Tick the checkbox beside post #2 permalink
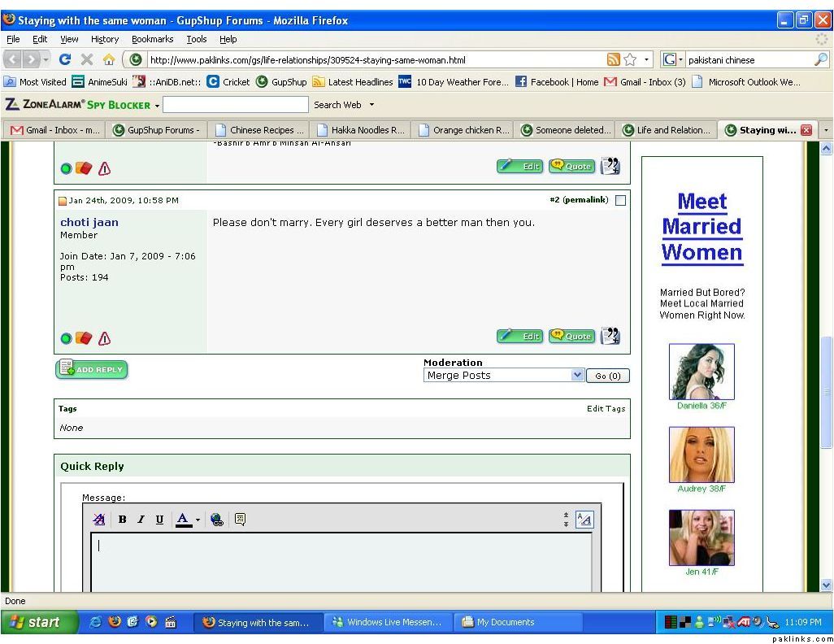Image resolution: width=834 pixels, height=644 pixels. [620, 201]
